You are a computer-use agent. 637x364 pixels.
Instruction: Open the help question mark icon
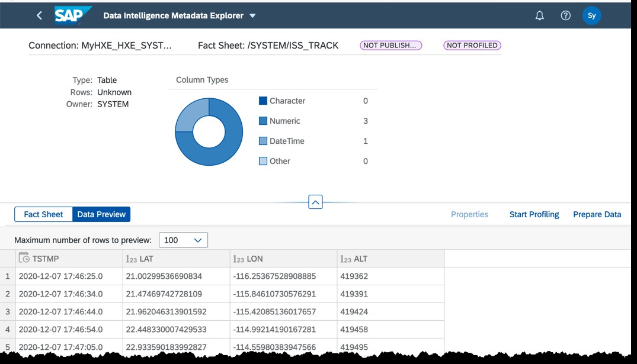click(565, 15)
